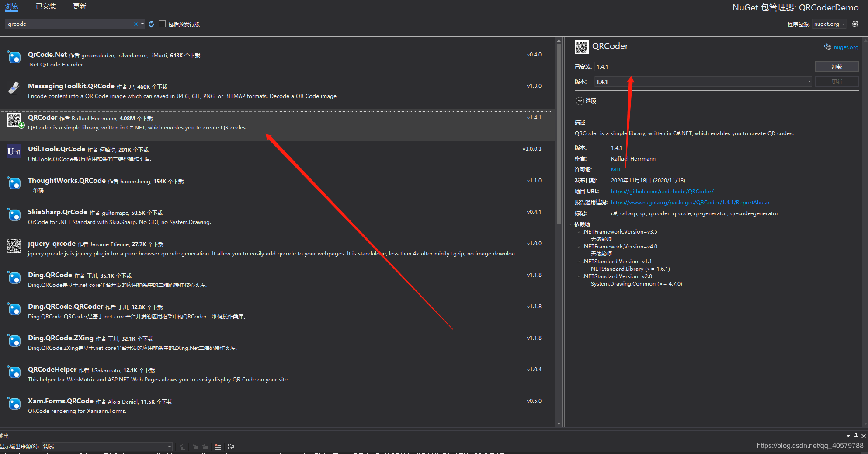Screen dimensions: 868x454
Task: Click System.Drawing.Common dependency entry
Action: [x=636, y=284]
